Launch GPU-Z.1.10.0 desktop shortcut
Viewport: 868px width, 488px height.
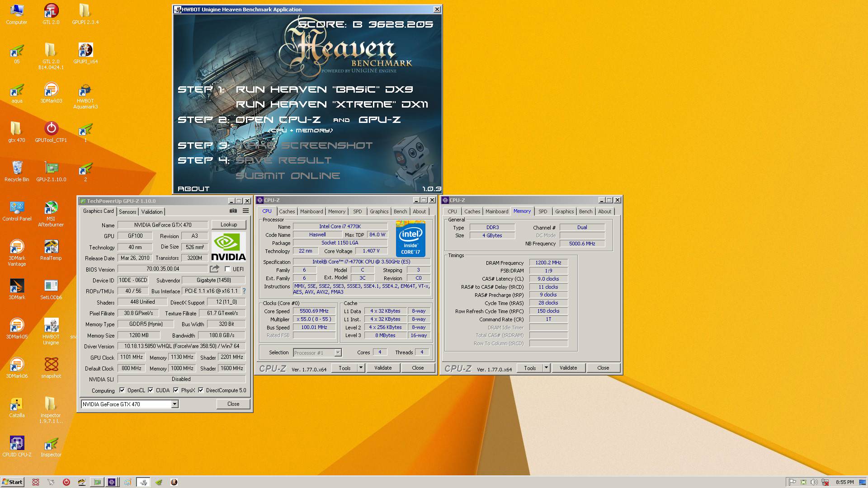[x=51, y=171]
